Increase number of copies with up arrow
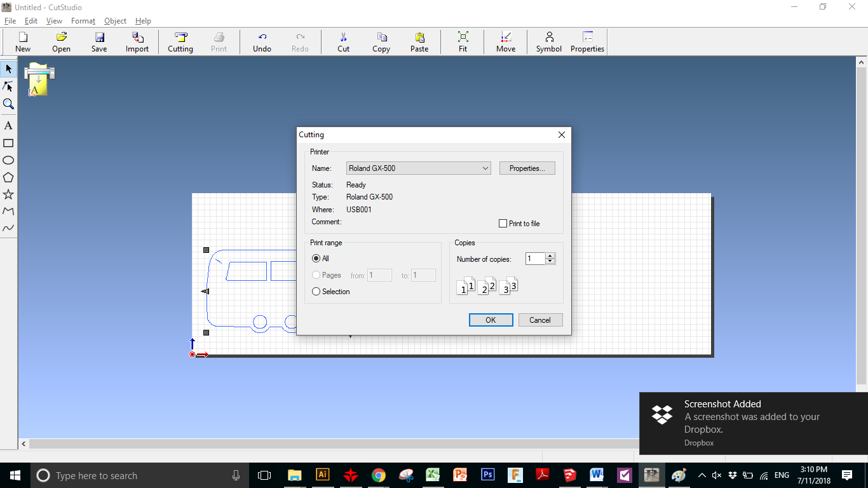This screenshot has height=488, width=868. 550,255
